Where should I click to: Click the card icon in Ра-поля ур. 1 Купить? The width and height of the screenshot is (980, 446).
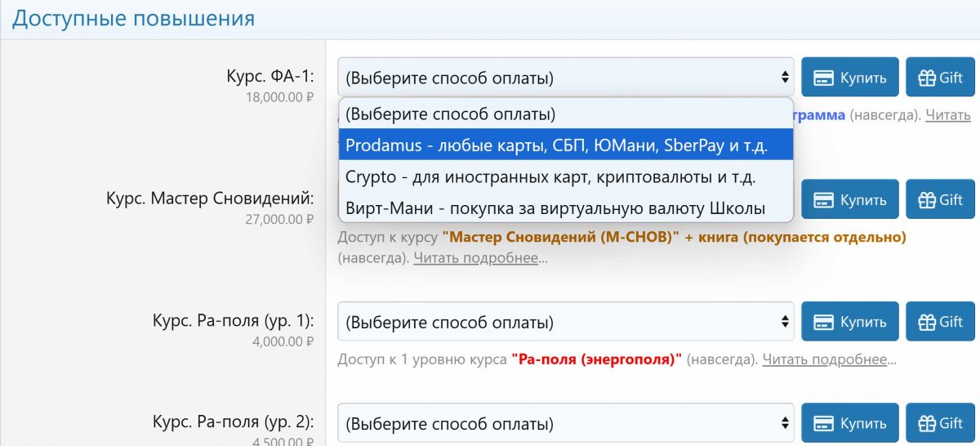tap(824, 322)
